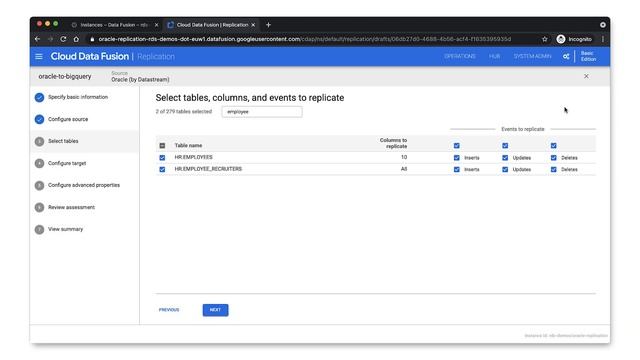Open the hamburger navigation menu
This screenshot has width=640, height=360.
pos(39,56)
